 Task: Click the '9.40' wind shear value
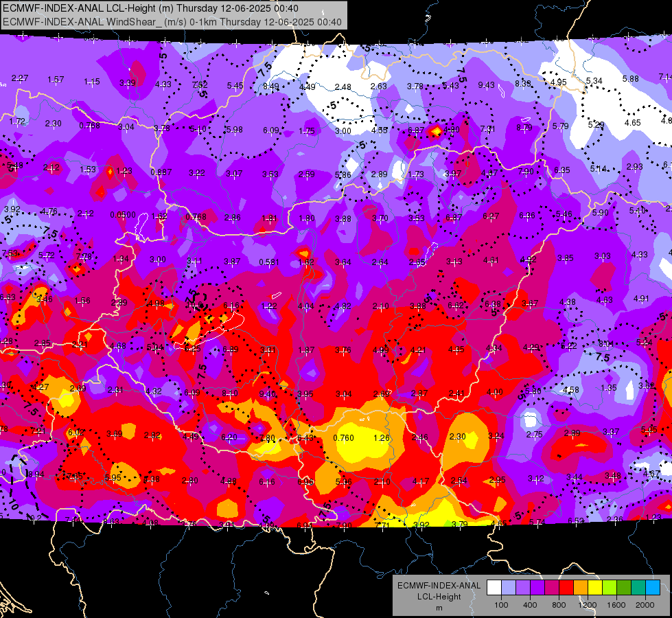(268, 394)
